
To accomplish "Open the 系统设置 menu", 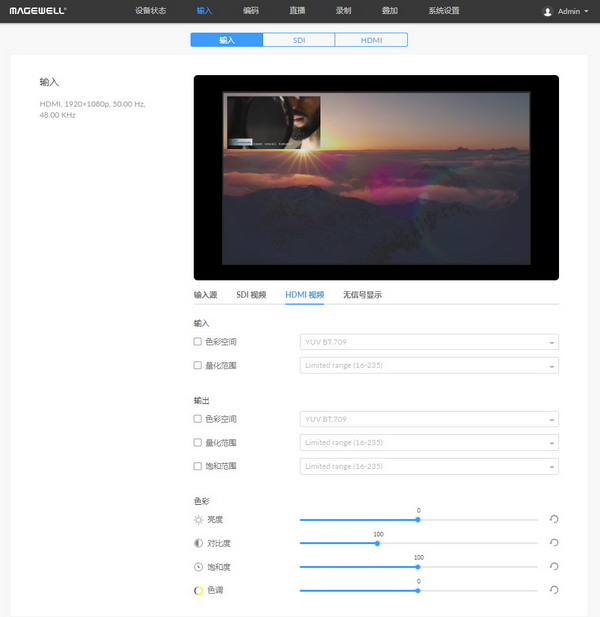I will click(x=443, y=11).
